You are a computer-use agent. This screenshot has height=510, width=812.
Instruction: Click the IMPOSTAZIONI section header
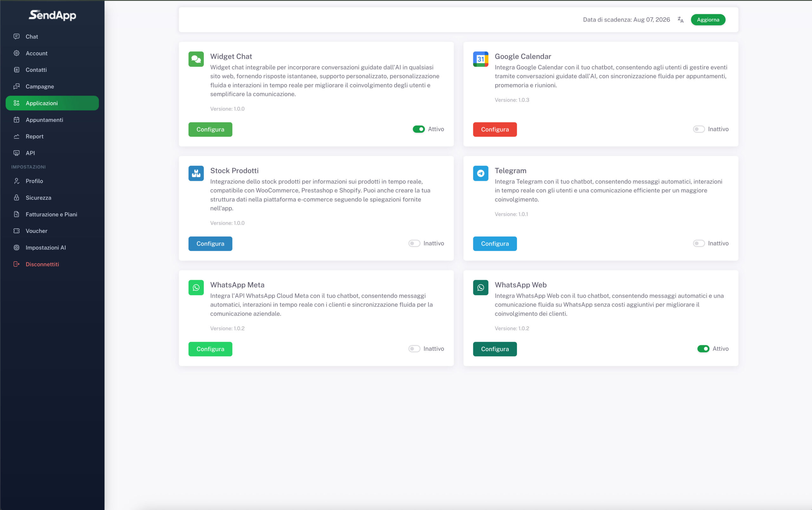pos(28,167)
